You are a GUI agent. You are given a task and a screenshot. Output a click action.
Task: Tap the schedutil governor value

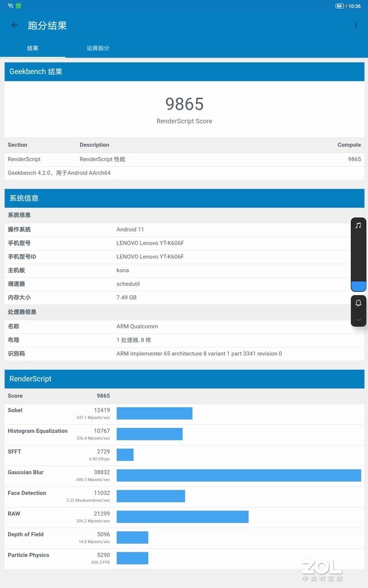[x=128, y=284]
